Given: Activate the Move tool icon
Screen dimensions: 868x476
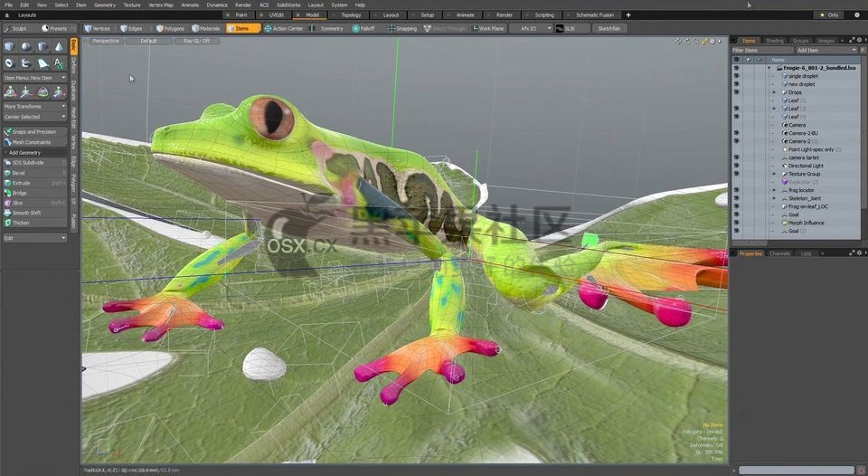Looking at the screenshot, I should click(x=26, y=92).
